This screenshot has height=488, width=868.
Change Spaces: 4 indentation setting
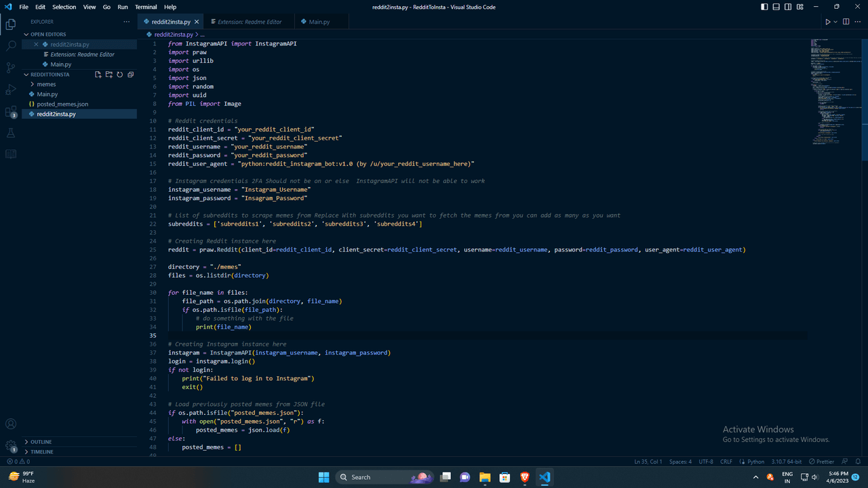coord(680,462)
